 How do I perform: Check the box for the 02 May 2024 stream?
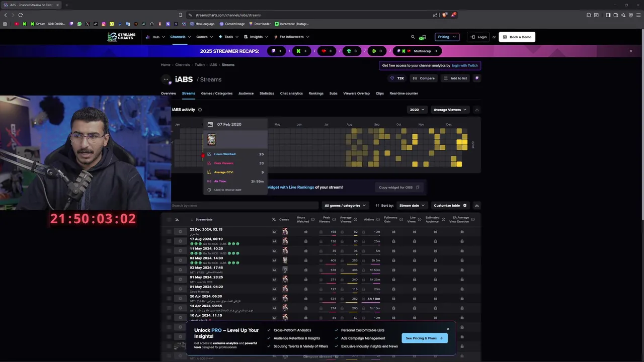[x=169, y=270]
